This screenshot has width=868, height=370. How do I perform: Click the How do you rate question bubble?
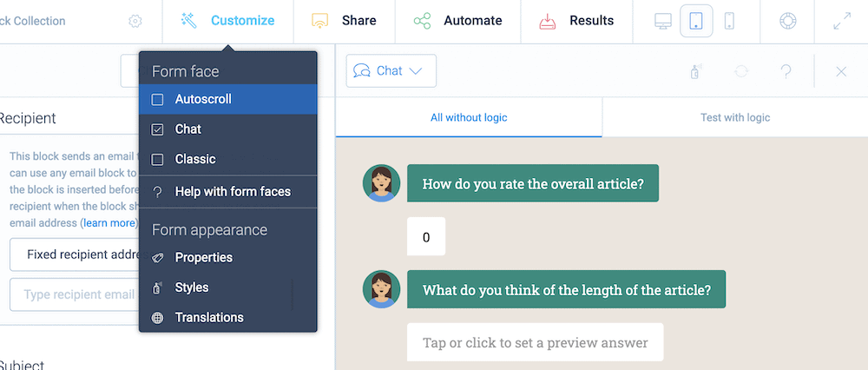point(533,183)
